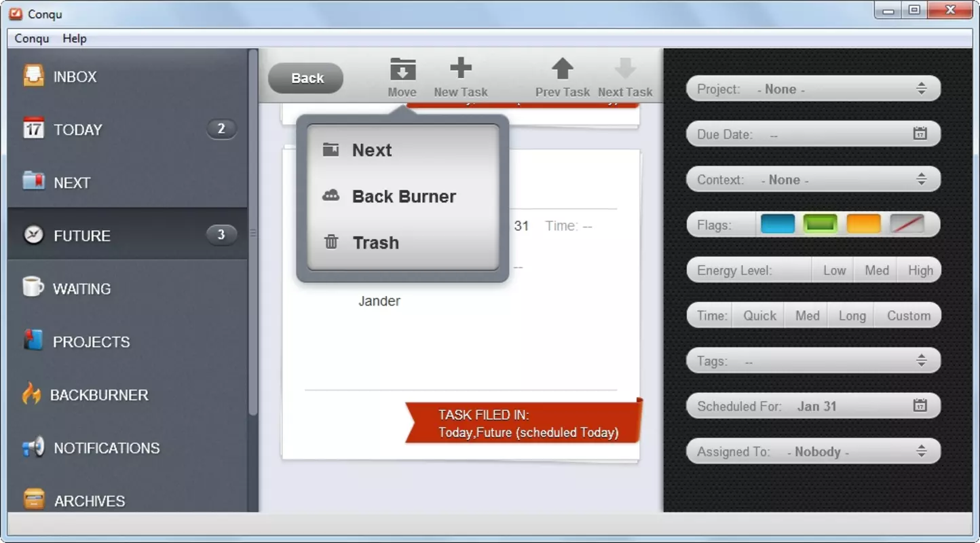Expand the Tags dropdown
The width and height of the screenshot is (980, 543).
click(x=814, y=361)
